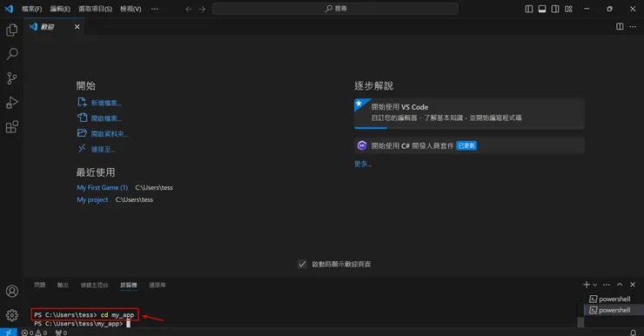This screenshot has width=644, height=336.
Task: Open recent project My First Game (1)
Action: [x=103, y=187]
